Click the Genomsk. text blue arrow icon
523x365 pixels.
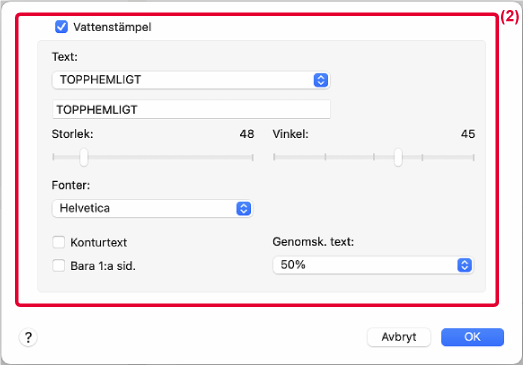click(x=464, y=265)
